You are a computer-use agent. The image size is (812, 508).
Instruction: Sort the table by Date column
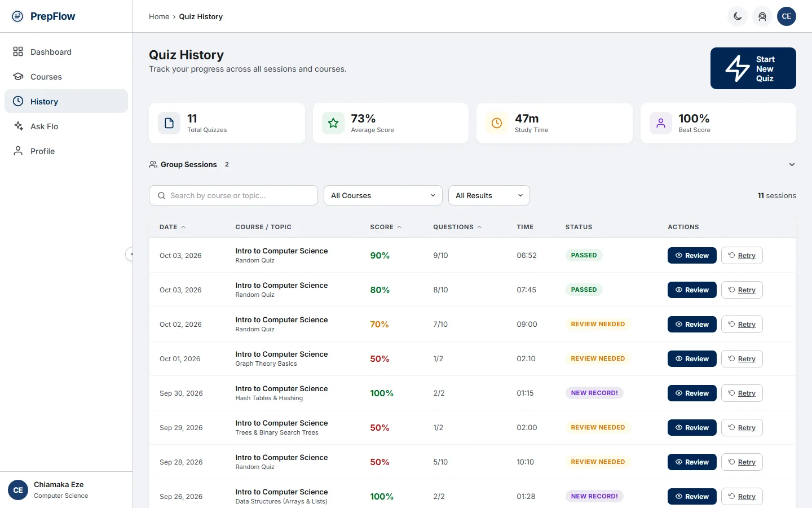pyautogui.click(x=173, y=227)
